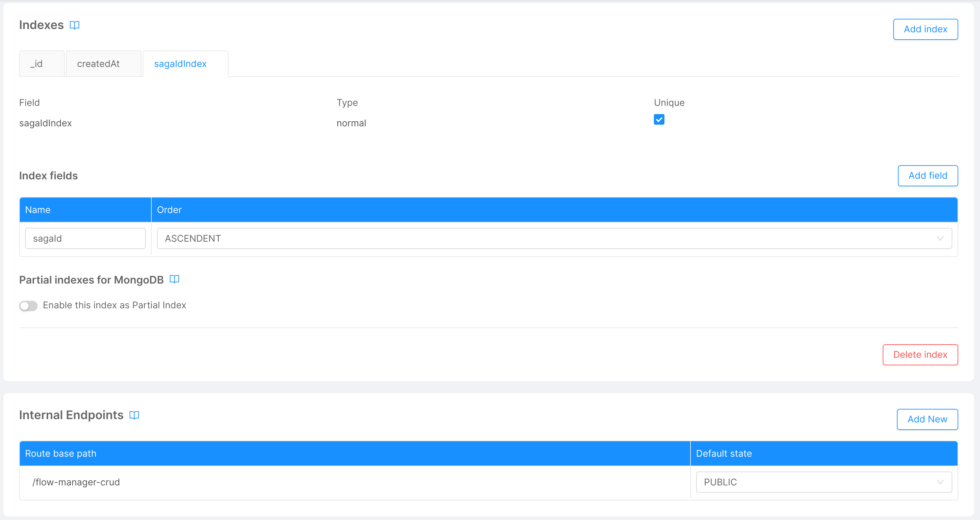Click the Add index button
The height and width of the screenshot is (520, 980).
click(925, 29)
